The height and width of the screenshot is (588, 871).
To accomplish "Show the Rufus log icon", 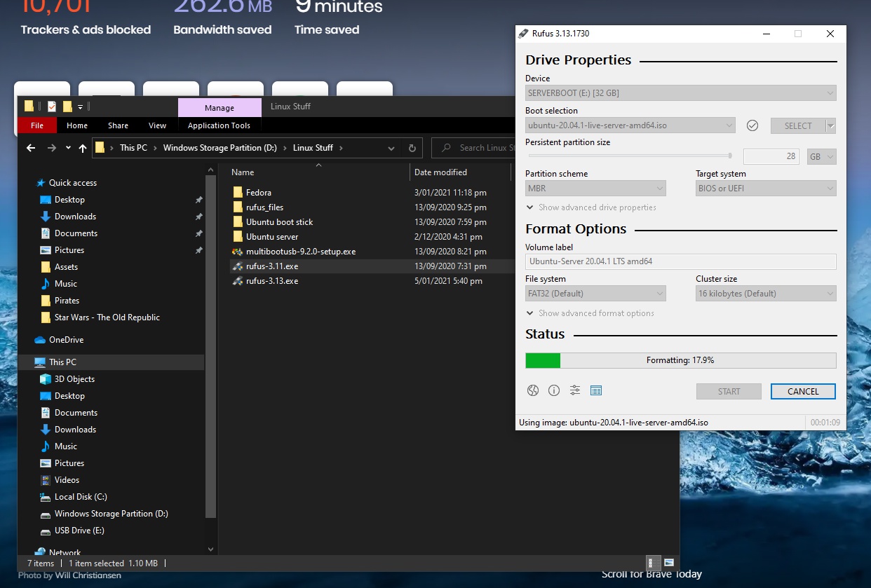I will tap(596, 391).
